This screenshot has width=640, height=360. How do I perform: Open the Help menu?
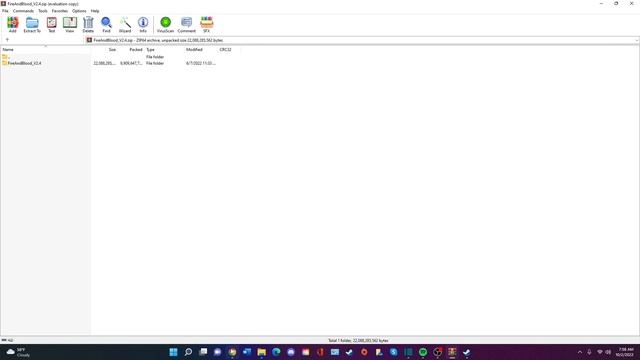click(x=95, y=11)
